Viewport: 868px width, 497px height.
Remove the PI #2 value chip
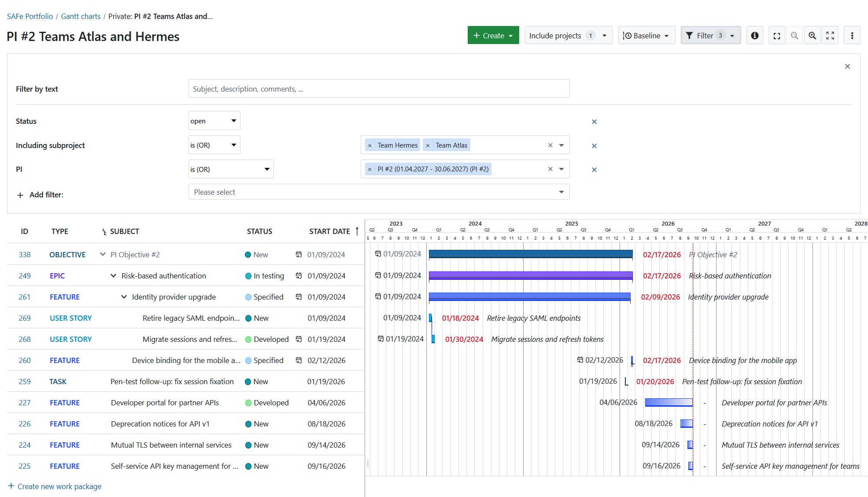pyautogui.click(x=370, y=169)
